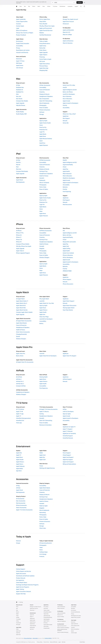
Task: Open the iPhone 17 Pro link
Action: point(20,233)
